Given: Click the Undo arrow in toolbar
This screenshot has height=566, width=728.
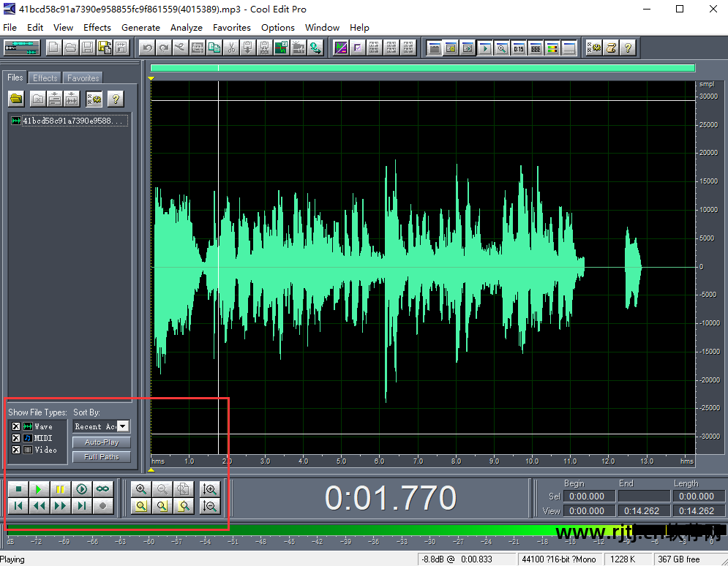Looking at the screenshot, I should point(148,48).
